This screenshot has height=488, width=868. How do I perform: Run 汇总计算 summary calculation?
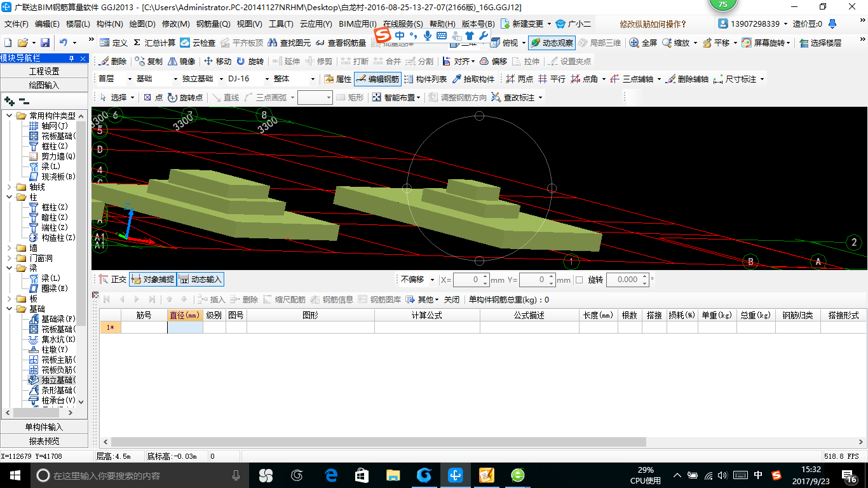tap(153, 43)
